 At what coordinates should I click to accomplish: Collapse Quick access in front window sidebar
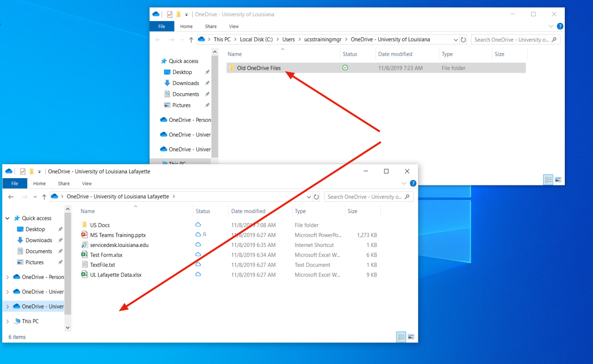tap(8, 218)
